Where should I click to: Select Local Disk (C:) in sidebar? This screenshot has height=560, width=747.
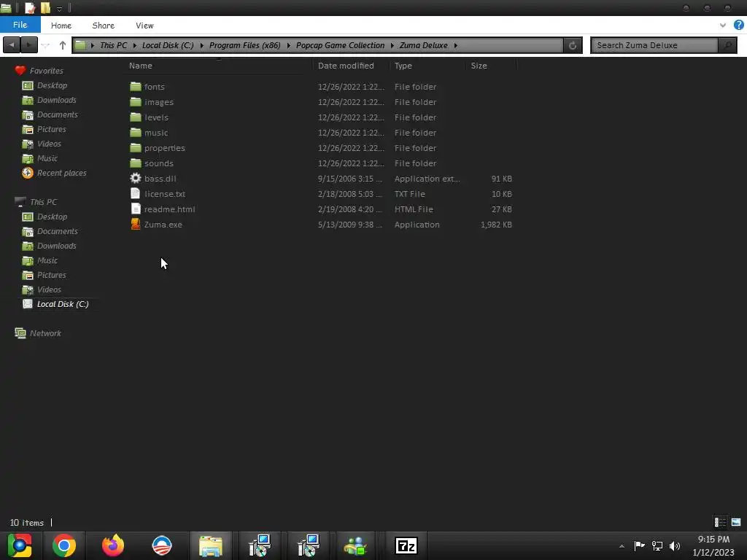click(x=63, y=304)
